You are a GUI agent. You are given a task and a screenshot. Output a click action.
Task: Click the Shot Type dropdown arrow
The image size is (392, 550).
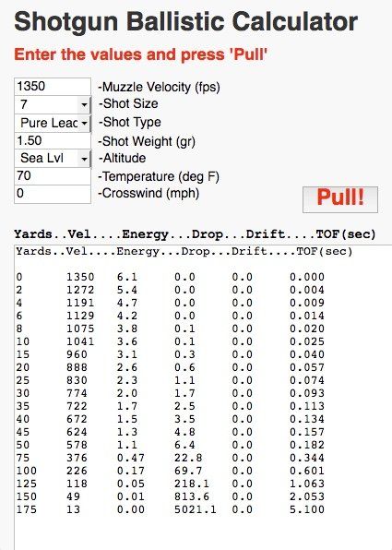click(x=84, y=124)
